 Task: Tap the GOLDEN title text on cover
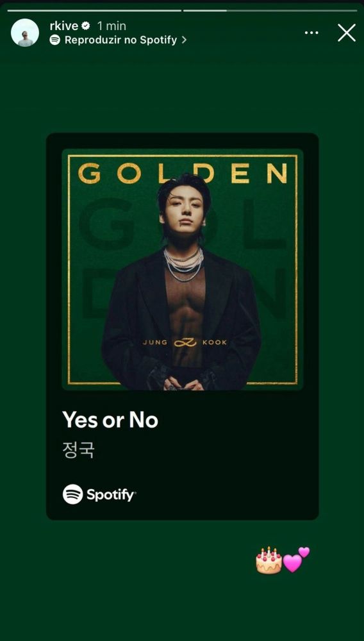pos(182,173)
